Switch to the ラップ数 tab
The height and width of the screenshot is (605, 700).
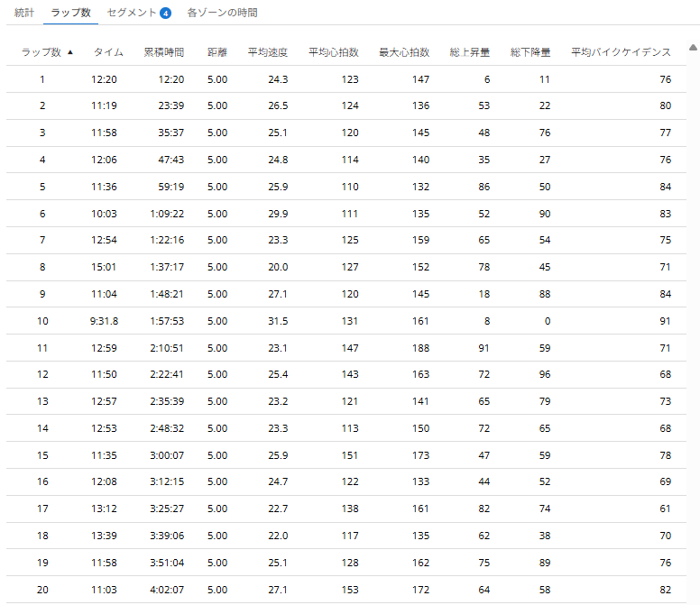70,14
